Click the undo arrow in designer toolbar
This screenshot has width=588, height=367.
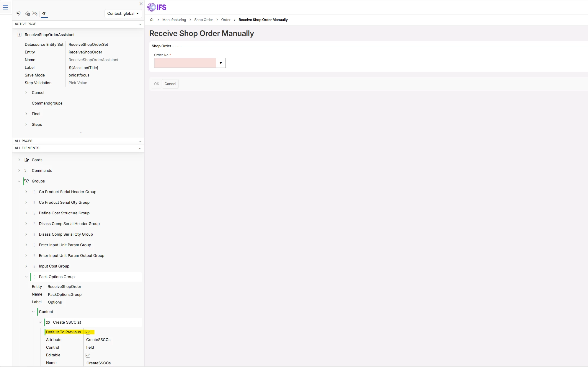pyautogui.click(x=19, y=14)
